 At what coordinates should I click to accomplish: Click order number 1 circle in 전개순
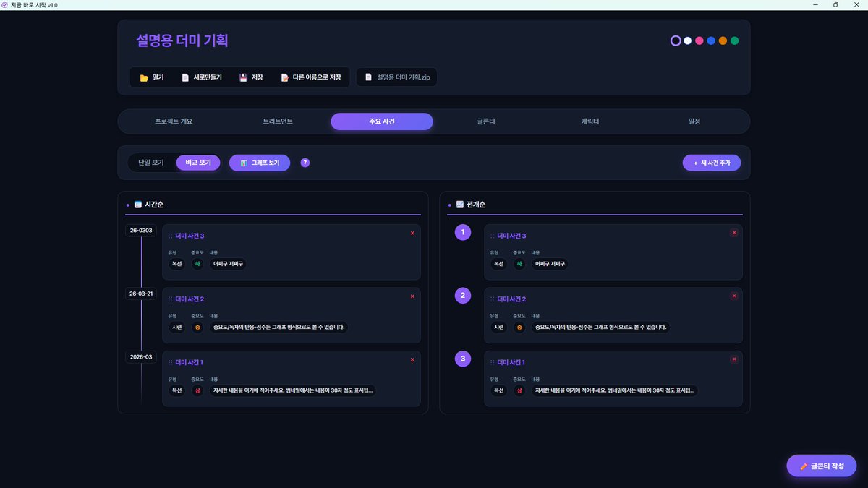[x=462, y=232]
